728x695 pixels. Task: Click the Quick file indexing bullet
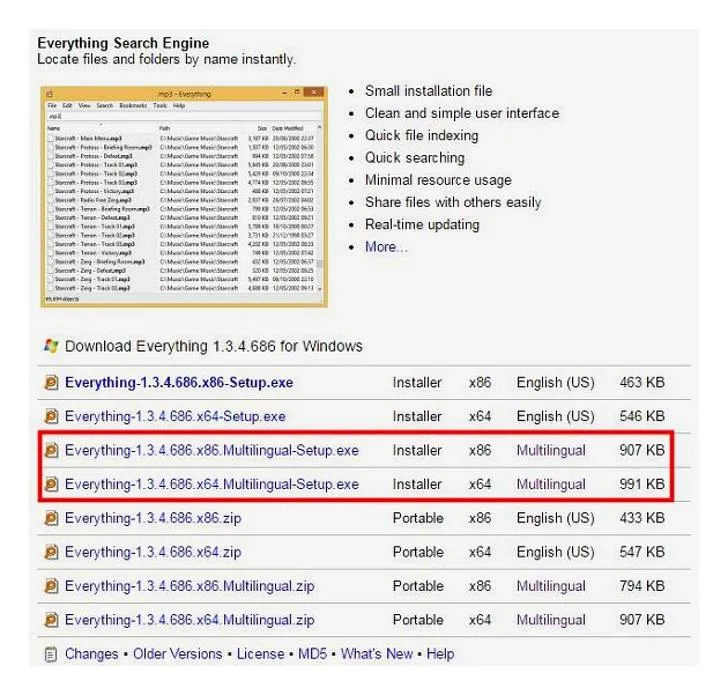coord(422,136)
